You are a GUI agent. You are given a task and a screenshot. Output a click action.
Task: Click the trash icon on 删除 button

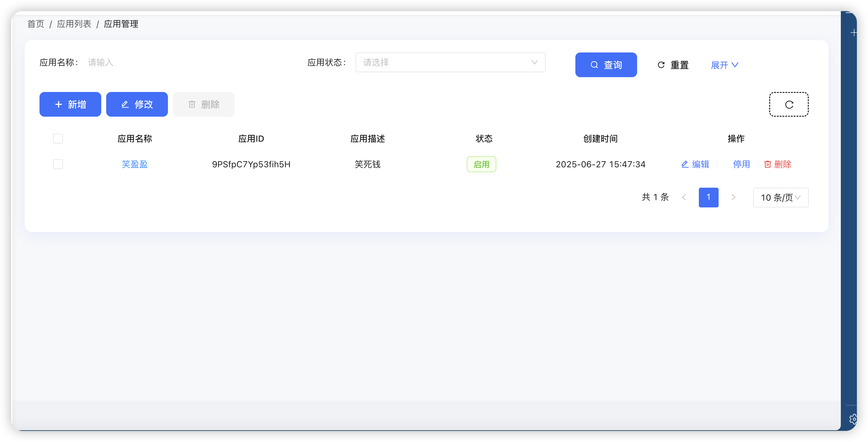(x=192, y=104)
